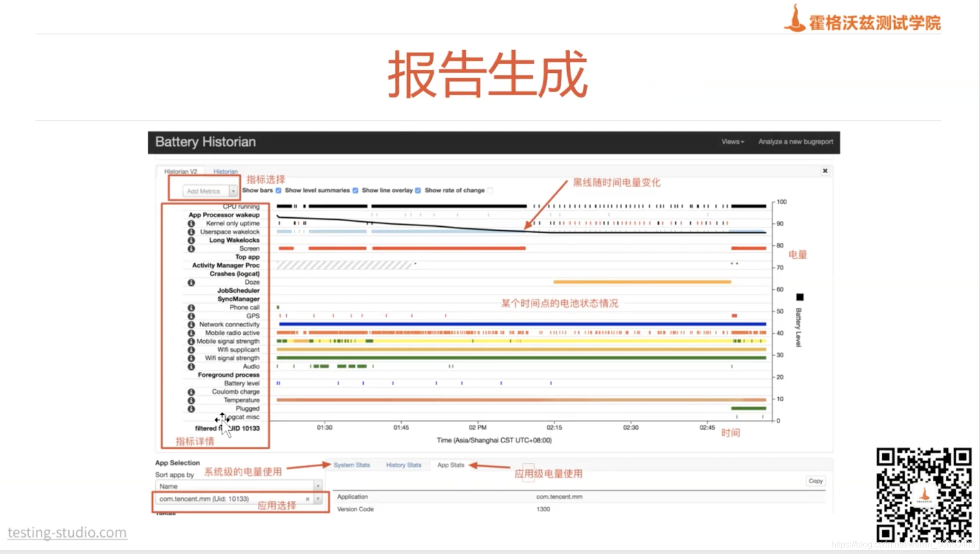Click info icon beside GPS metric
Screen dimensions: 980x554
pyautogui.click(x=191, y=316)
